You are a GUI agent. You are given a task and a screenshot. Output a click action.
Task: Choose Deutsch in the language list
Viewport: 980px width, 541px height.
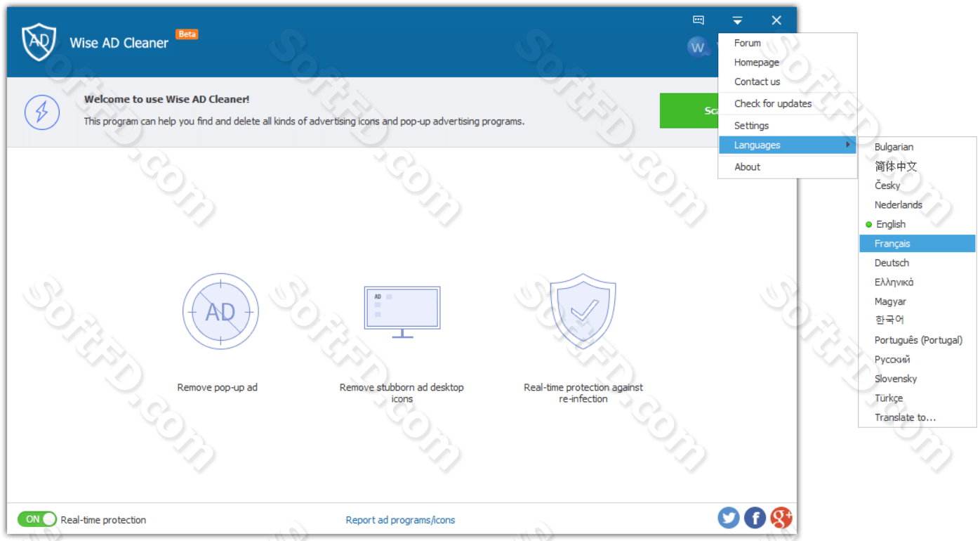918,263
